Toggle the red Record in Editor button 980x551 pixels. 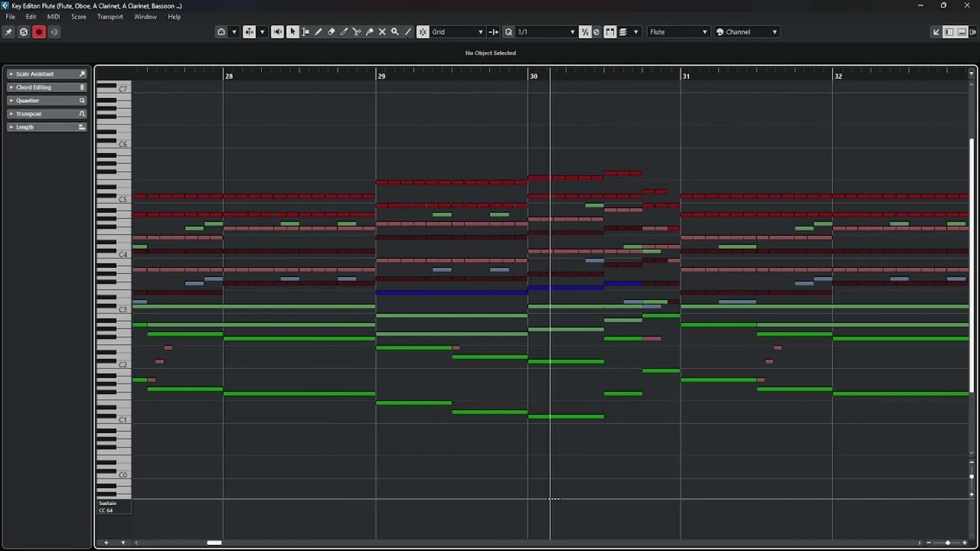pos(39,31)
